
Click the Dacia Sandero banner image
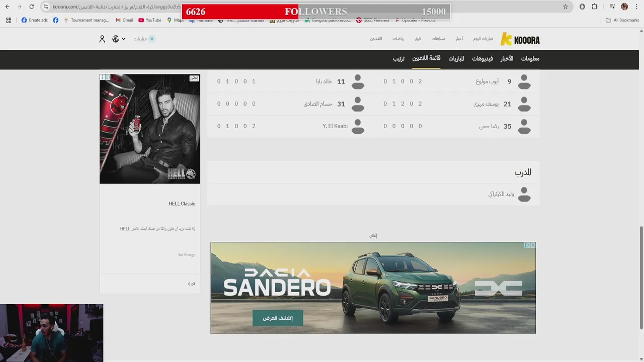(373, 288)
